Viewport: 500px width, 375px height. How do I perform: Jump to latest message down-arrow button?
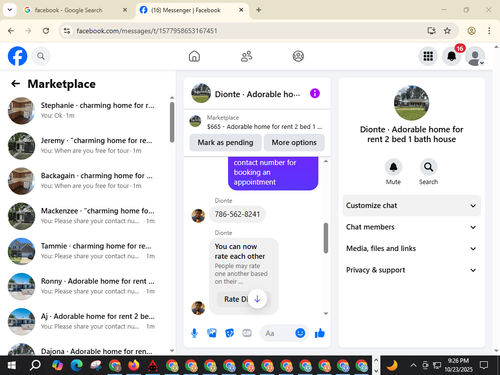point(257,299)
